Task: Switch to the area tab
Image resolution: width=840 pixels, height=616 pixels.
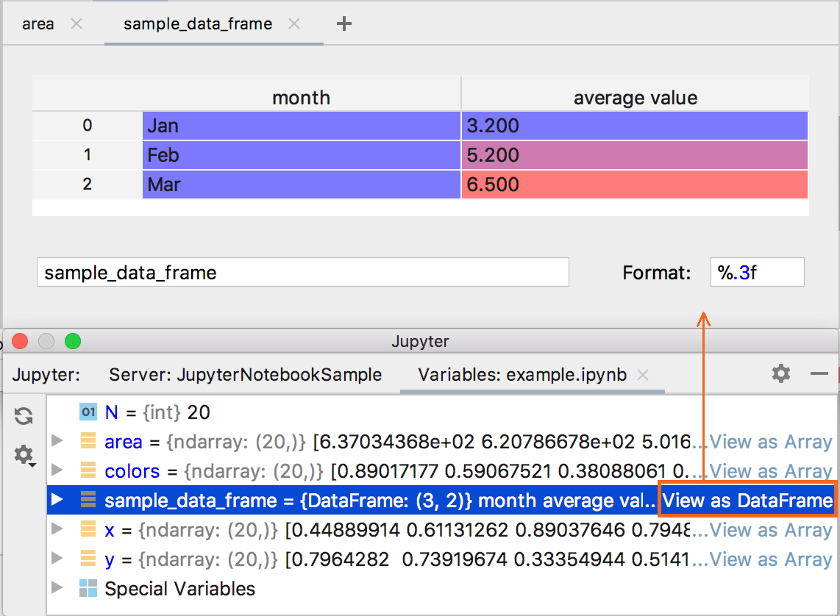Action: point(38,24)
